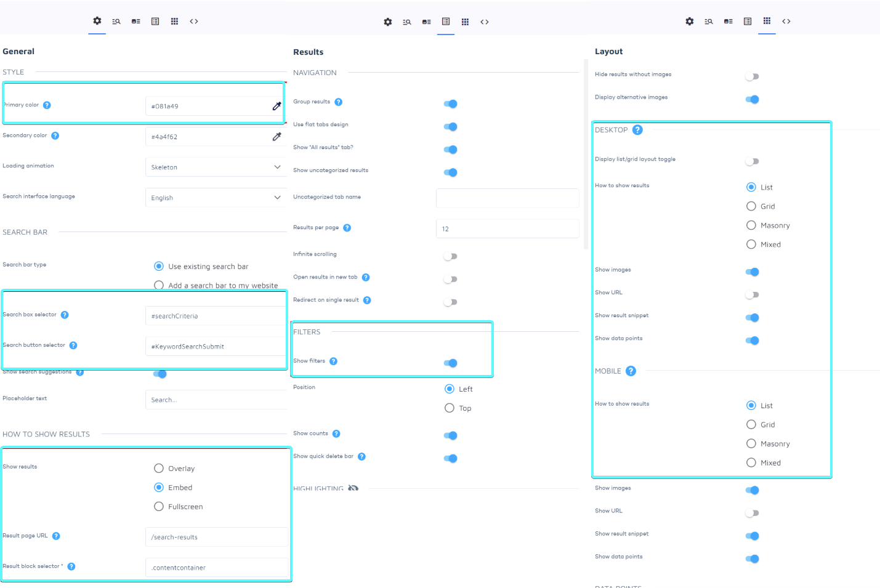Choose Top for filters position
Viewport: 880px width, 588px height.
pyautogui.click(x=450, y=408)
